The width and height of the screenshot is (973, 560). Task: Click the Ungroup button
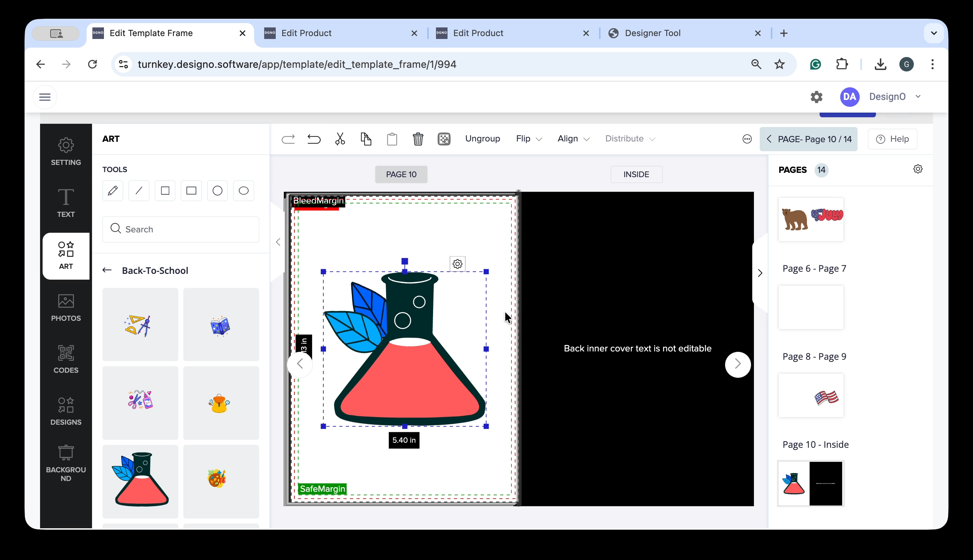482,139
